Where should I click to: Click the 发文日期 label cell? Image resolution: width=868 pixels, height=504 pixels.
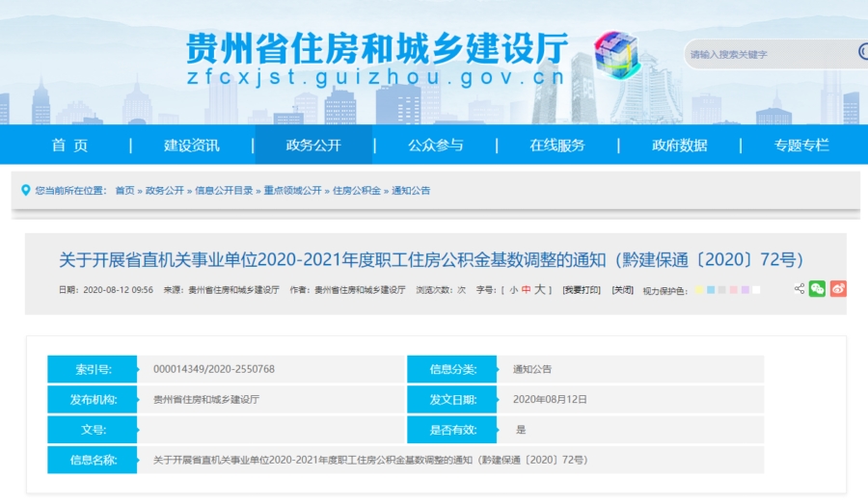click(x=451, y=399)
